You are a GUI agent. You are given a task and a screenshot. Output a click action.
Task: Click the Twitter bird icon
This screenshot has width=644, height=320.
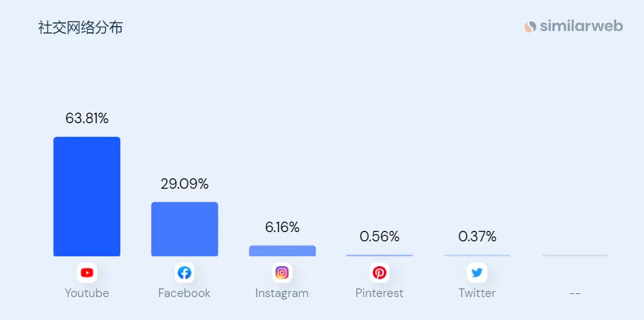click(477, 273)
